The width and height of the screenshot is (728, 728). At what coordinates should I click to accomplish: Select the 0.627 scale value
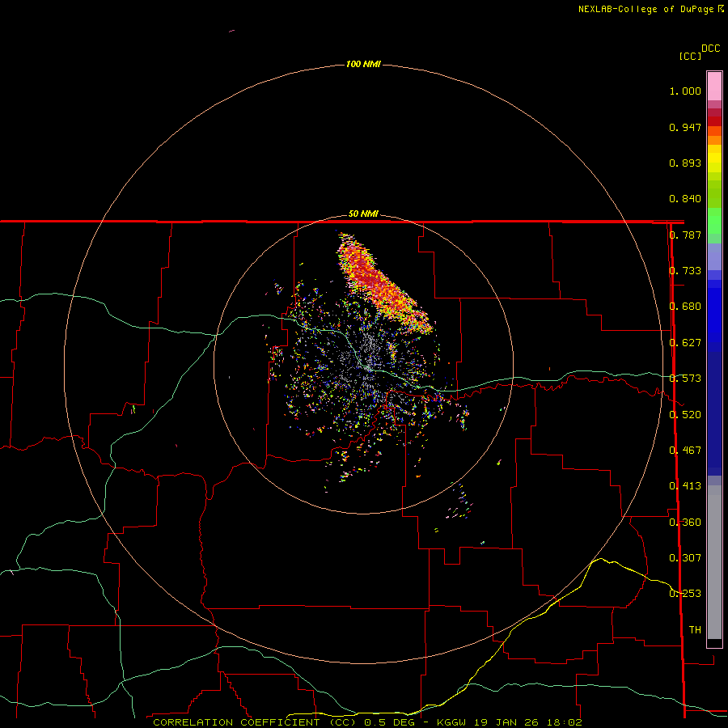685,343
